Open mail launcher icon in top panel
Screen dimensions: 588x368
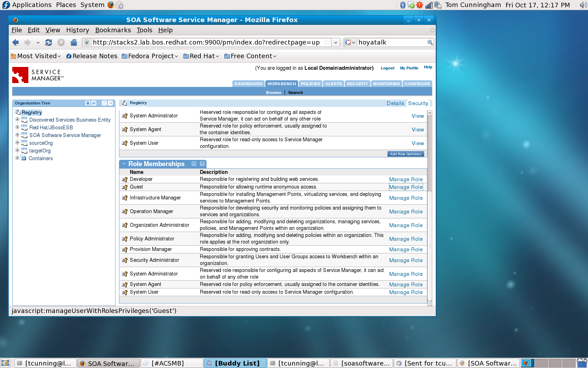coord(120,5)
